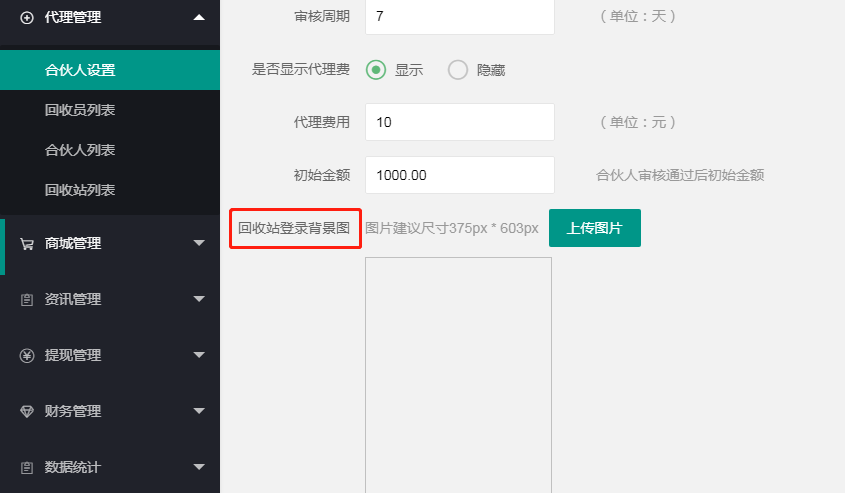Click the 代理管理 menu label
The height and width of the screenshot is (493, 845).
pos(73,18)
